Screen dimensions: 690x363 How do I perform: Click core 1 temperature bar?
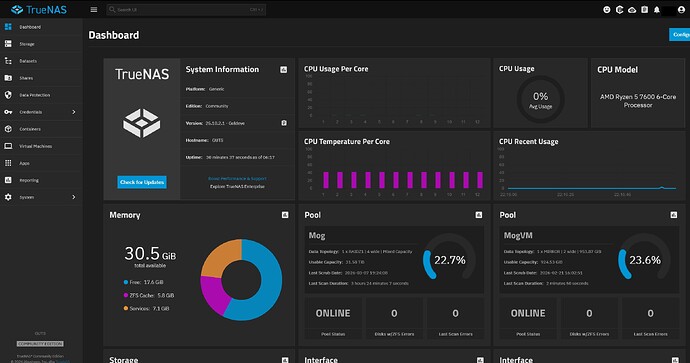[x=326, y=180]
